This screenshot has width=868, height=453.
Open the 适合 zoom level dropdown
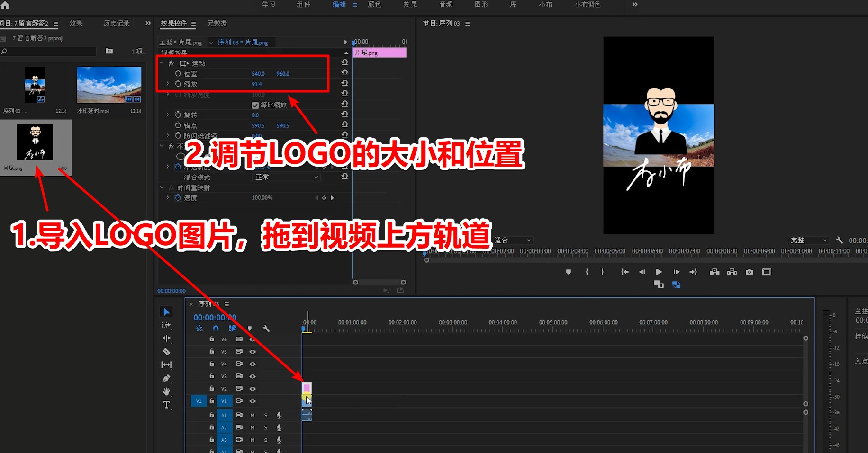(513, 240)
